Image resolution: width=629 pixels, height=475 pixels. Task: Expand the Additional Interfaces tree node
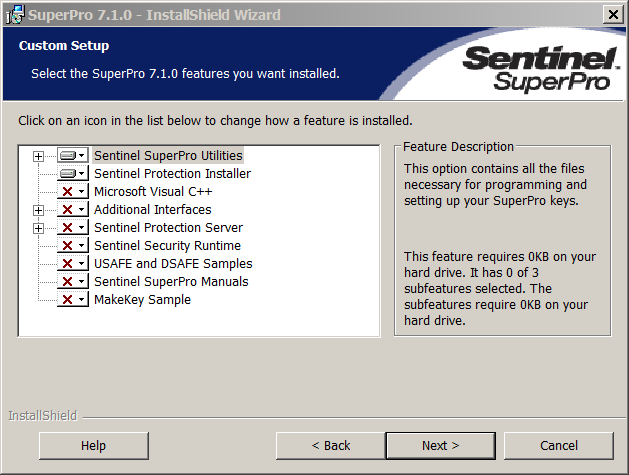pyautogui.click(x=39, y=210)
